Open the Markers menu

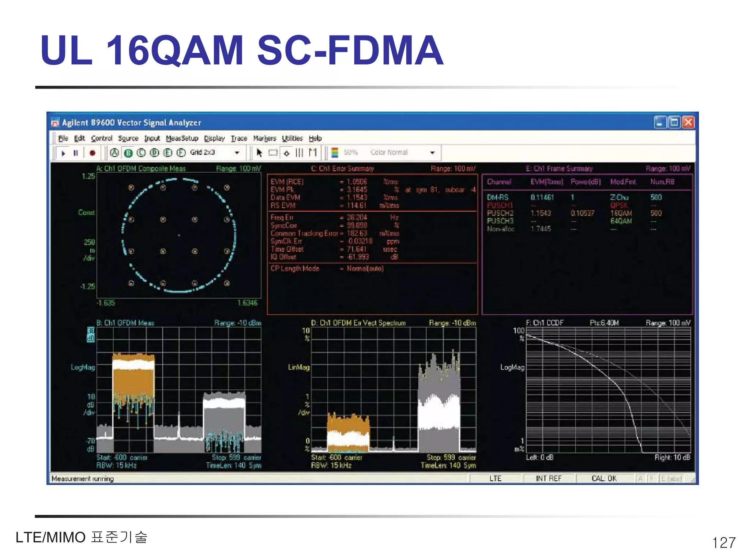(x=264, y=138)
